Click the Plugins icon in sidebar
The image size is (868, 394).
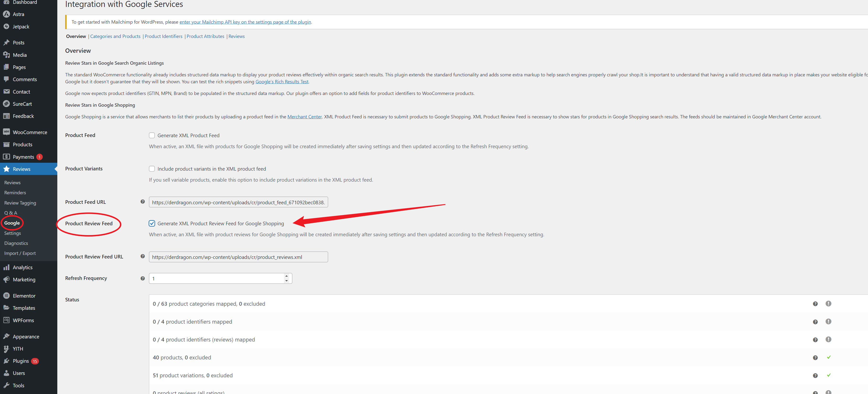click(x=8, y=361)
